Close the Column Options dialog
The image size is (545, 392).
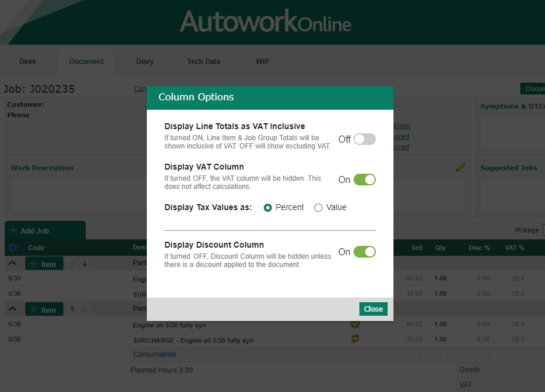(373, 309)
